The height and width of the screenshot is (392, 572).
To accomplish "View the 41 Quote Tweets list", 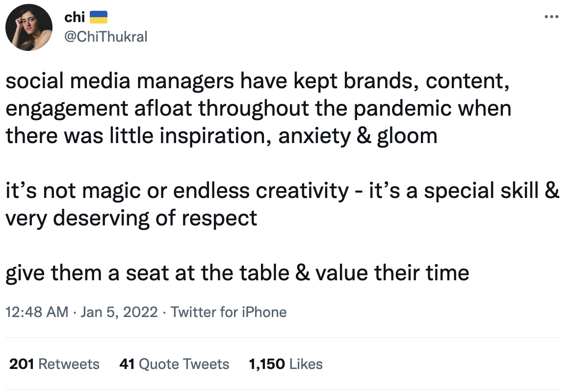I will click(x=174, y=364).
